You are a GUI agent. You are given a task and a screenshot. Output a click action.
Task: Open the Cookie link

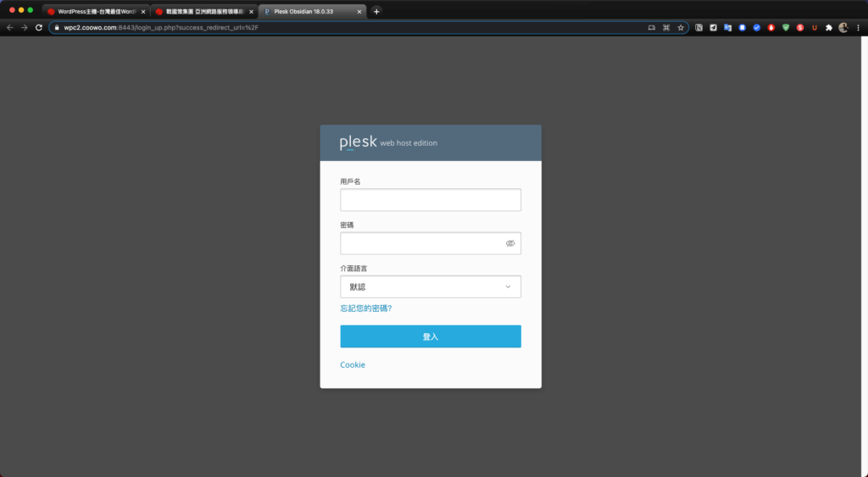tap(353, 364)
